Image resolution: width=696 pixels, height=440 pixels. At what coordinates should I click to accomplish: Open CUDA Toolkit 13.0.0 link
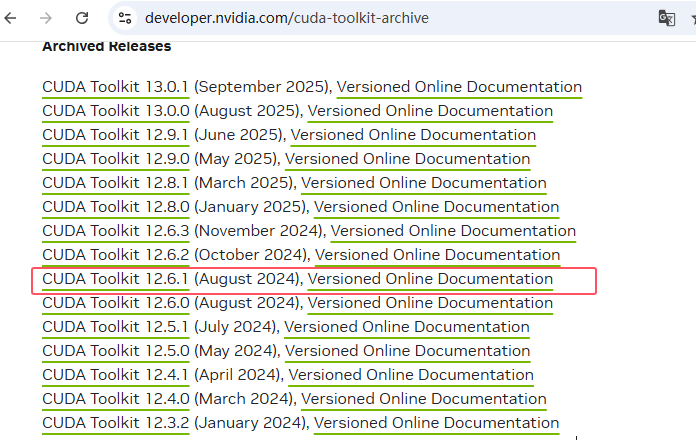115,111
